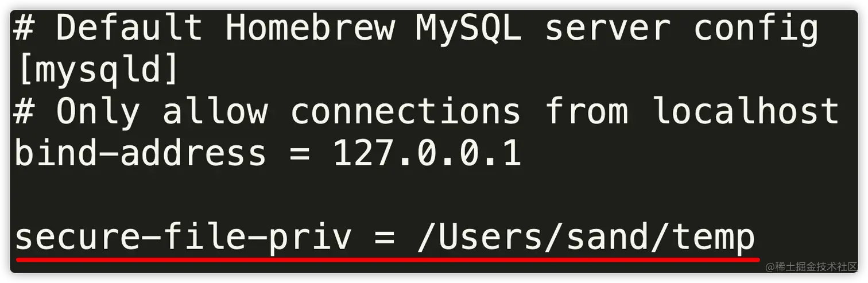This screenshot has height=283, width=868.
Task: Click the word connections in the comment
Action: (x=406, y=112)
